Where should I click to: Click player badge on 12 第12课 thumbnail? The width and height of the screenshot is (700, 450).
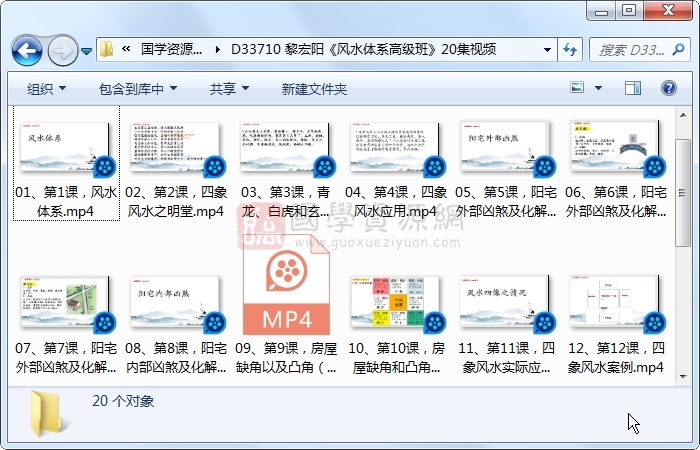coord(655,323)
